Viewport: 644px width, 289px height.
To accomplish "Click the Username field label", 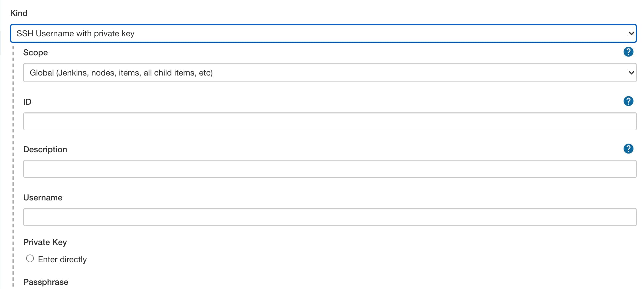I will [x=43, y=198].
